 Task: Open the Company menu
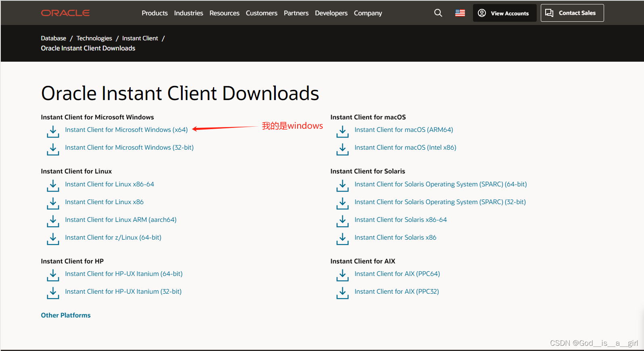(368, 13)
